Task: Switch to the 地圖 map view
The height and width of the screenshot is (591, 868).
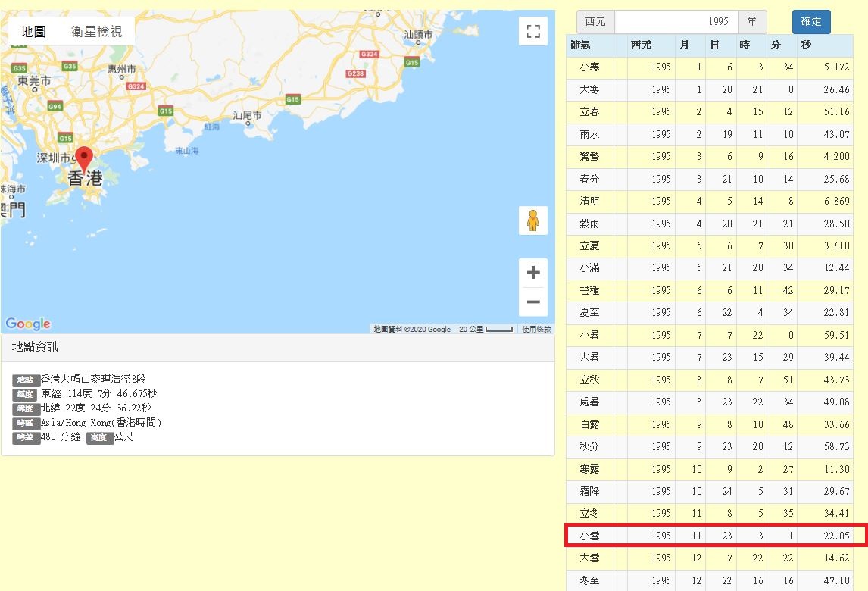Action: tap(33, 31)
